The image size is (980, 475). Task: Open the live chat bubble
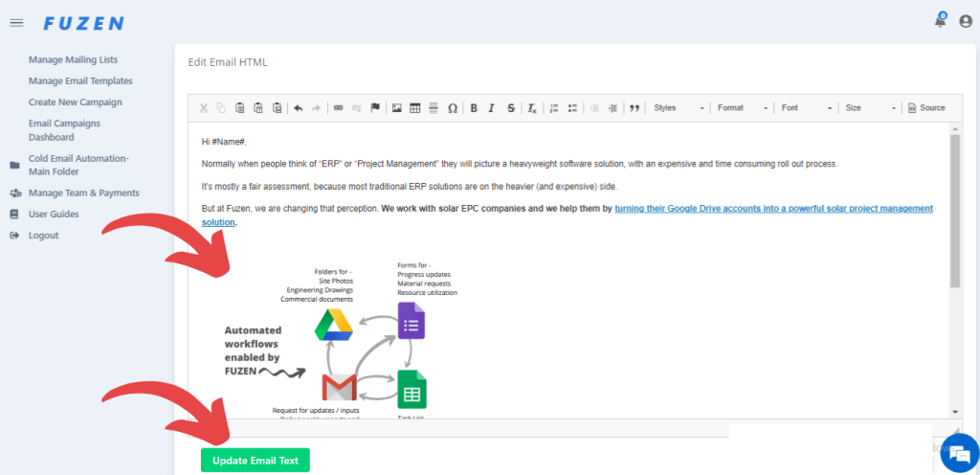pos(959,454)
